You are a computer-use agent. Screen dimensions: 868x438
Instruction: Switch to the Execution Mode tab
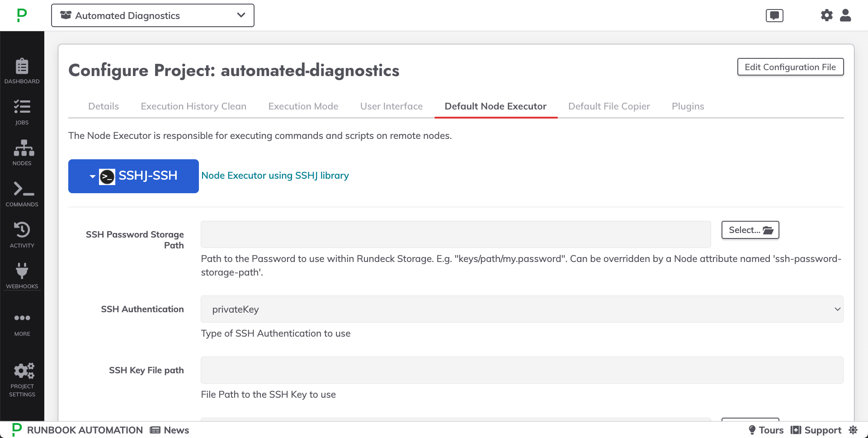303,106
